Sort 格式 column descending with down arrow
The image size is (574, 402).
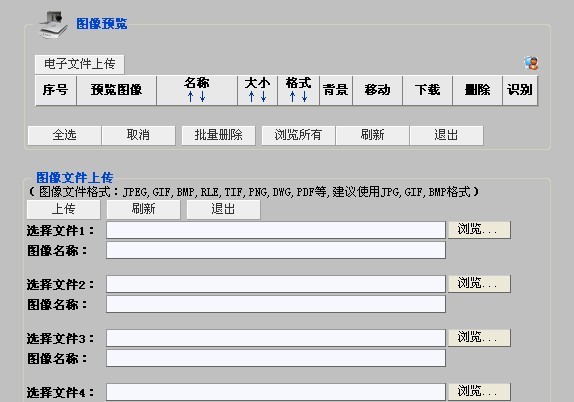click(x=304, y=97)
